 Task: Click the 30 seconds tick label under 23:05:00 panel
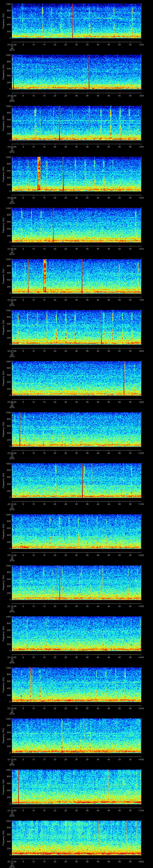(77, 249)
